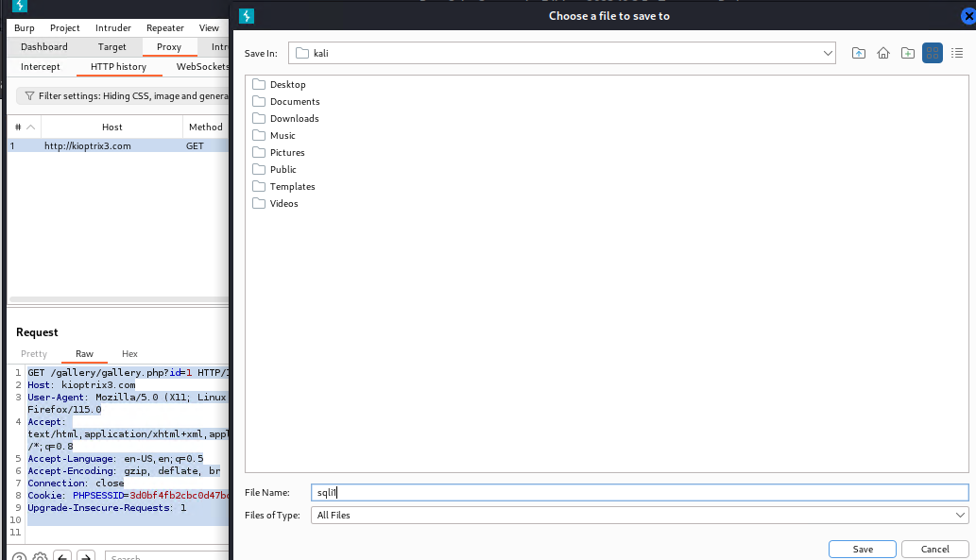Click the GET method cell

click(x=195, y=146)
